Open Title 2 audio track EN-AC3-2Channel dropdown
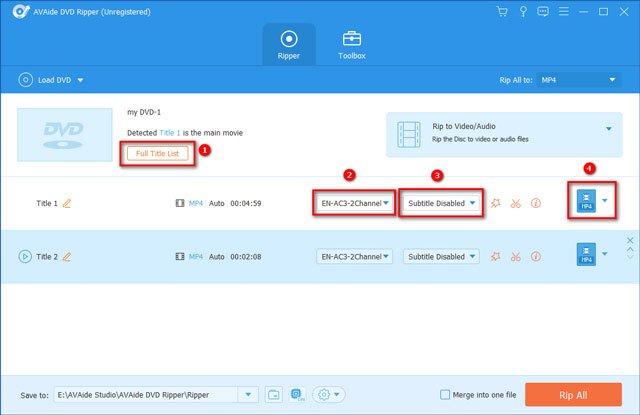 coord(354,257)
